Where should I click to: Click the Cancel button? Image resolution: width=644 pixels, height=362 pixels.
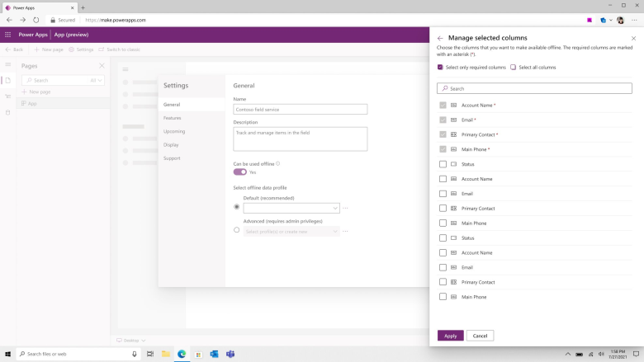point(480,336)
